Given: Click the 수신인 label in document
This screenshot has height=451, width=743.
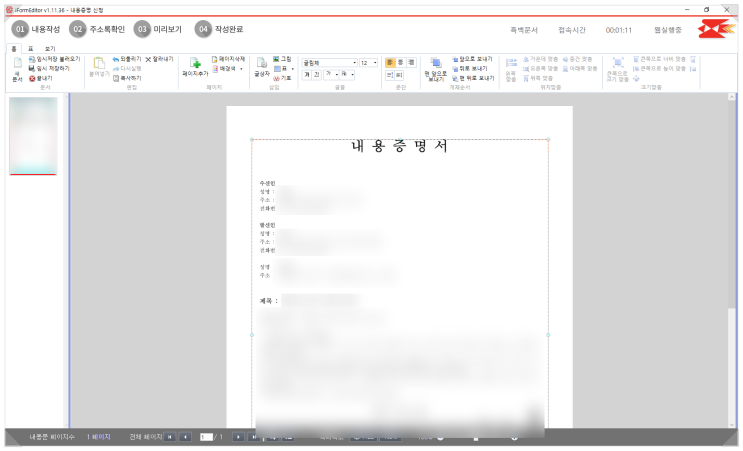Looking at the screenshot, I should point(267,183).
